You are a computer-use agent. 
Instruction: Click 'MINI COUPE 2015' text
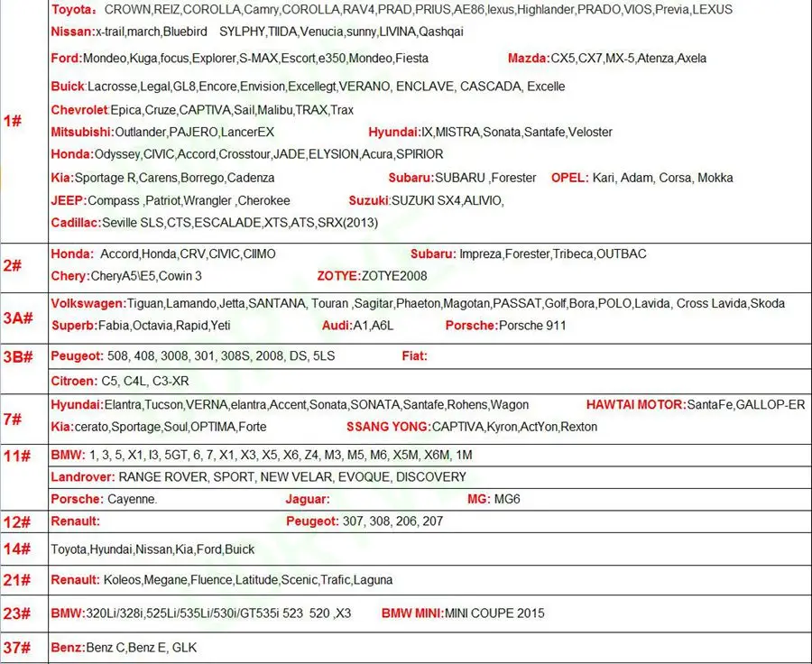tap(494, 613)
